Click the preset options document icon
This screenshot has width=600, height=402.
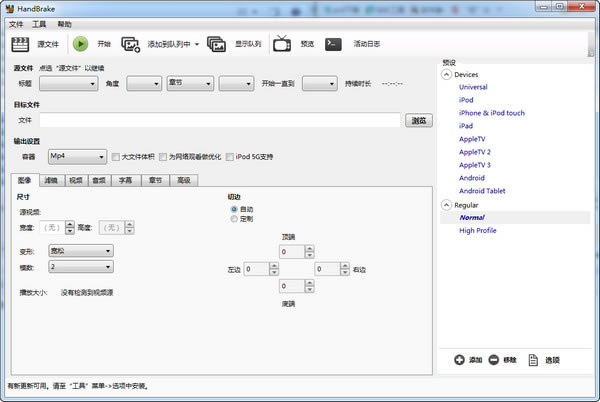[x=534, y=359]
